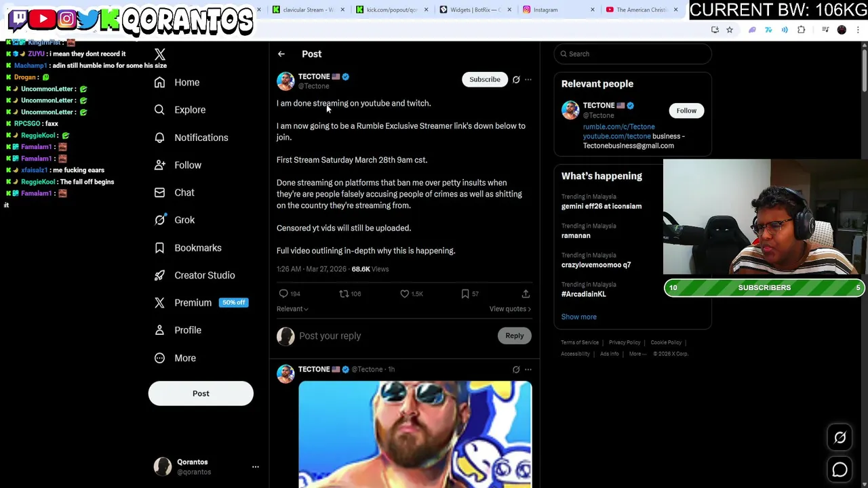The image size is (868, 488).
Task: Open the trending topic 'crazylovemoomoo q7'
Action: [x=596, y=265]
